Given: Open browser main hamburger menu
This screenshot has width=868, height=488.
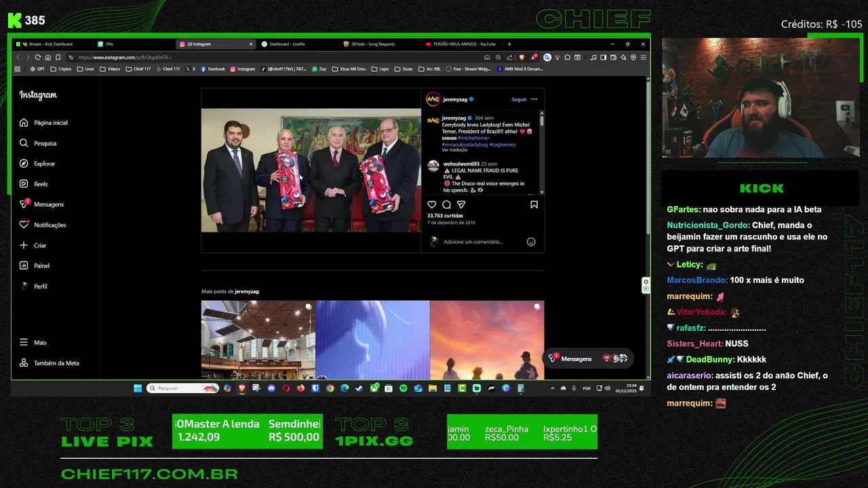Looking at the screenshot, I should (643, 58).
